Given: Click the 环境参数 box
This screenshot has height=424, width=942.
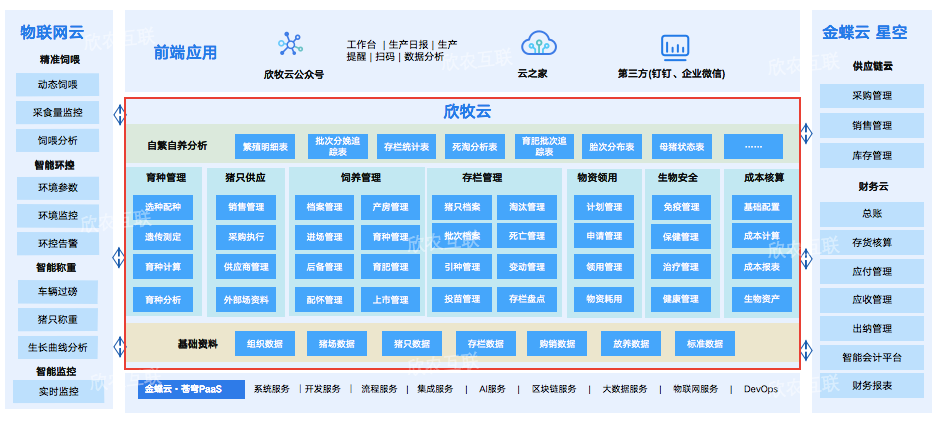Looking at the screenshot, I should tap(58, 188).
